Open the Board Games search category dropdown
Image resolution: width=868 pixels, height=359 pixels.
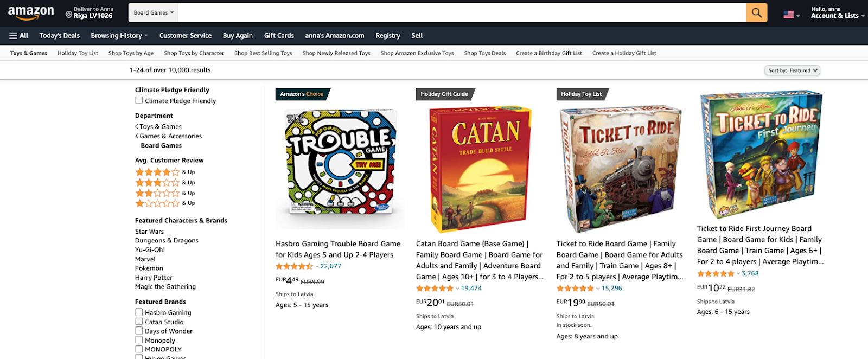tap(153, 12)
